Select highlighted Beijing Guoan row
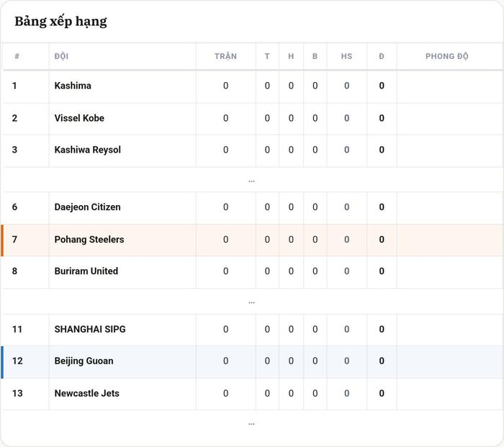Image resolution: width=504 pixels, height=447 pixels. [252, 362]
